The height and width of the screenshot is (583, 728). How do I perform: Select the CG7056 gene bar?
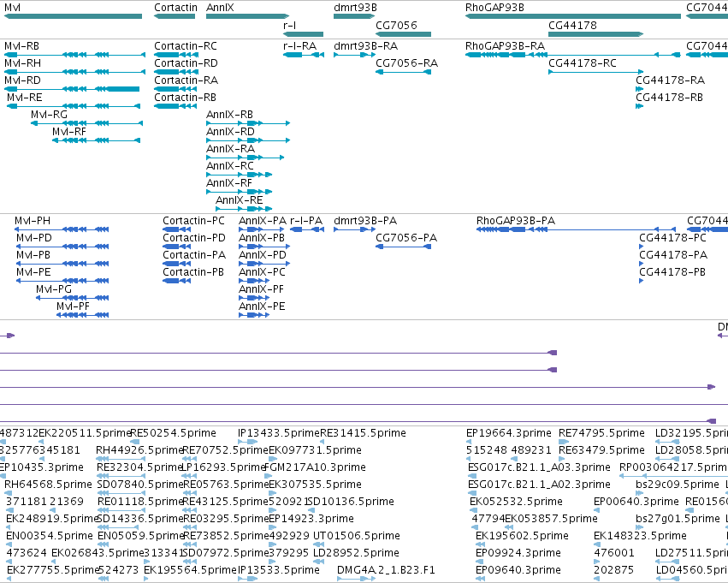[x=404, y=34]
